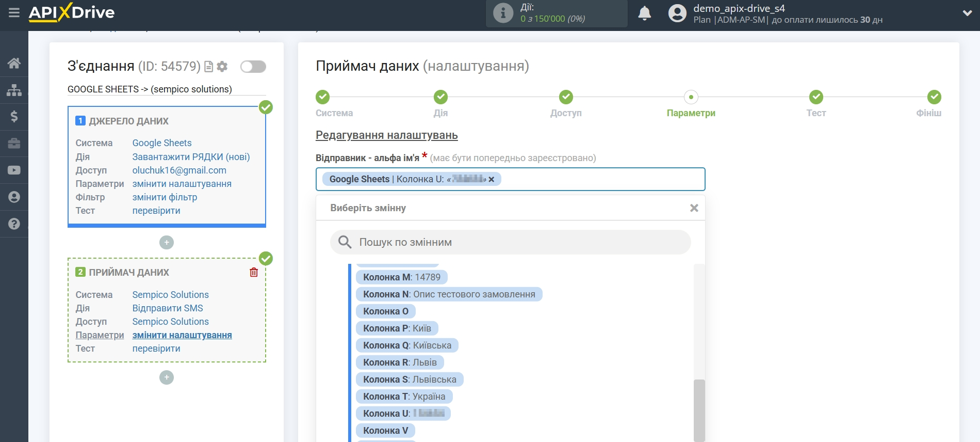Click source перевірити test link
Image resolution: width=980 pixels, height=442 pixels.
click(156, 211)
